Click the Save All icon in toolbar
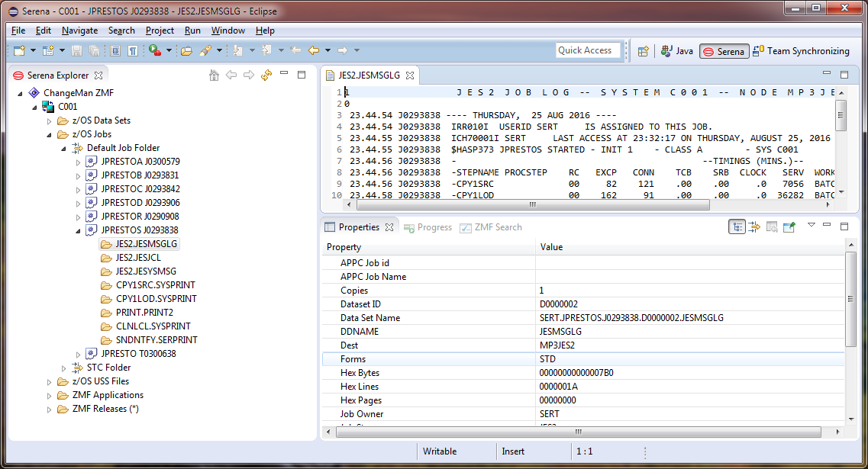Image resolution: width=868 pixels, height=469 pixels. 95,51
